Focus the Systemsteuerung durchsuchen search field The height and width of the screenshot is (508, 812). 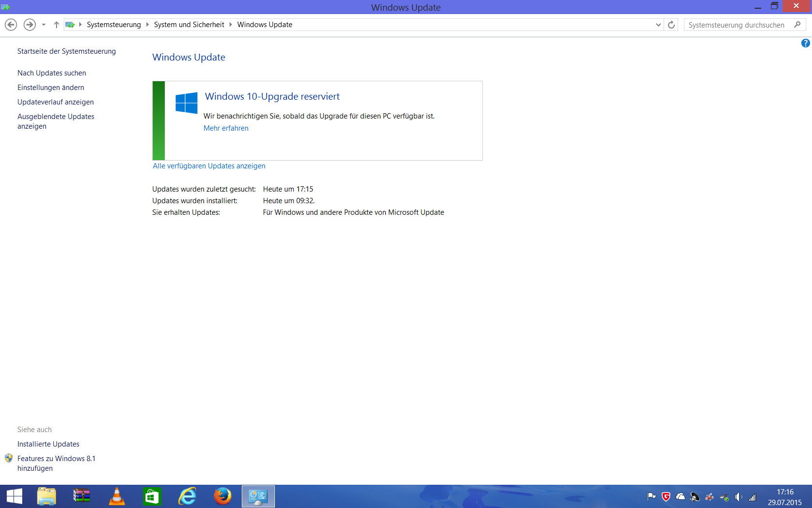coord(737,25)
